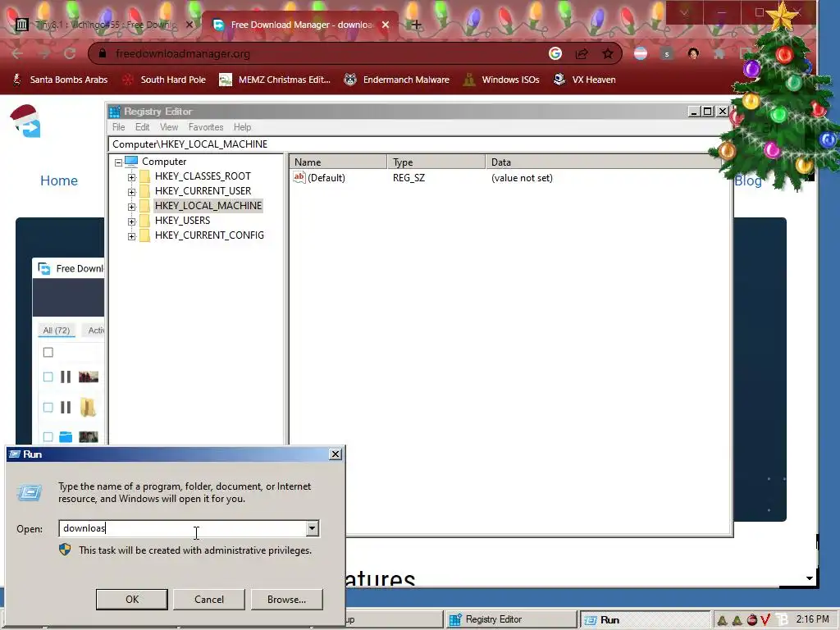Click the All (72) downloads tab
840x630 pixels.
point(57,330)
